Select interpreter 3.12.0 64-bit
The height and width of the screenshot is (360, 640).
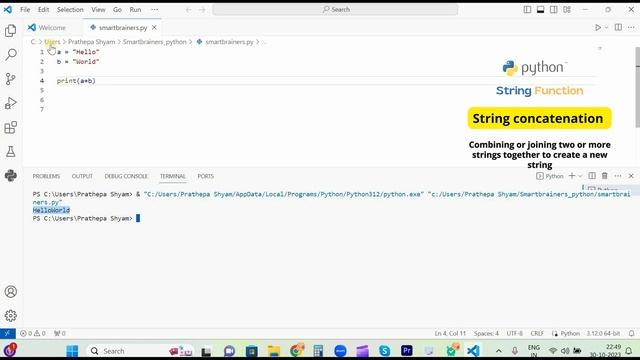pos(603,333)
